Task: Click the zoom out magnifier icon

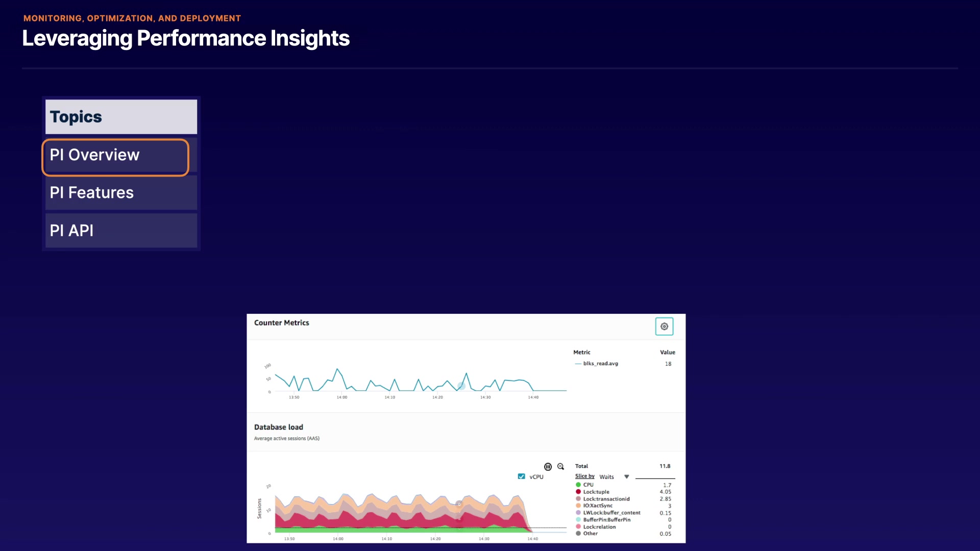Action: point(560,467)
